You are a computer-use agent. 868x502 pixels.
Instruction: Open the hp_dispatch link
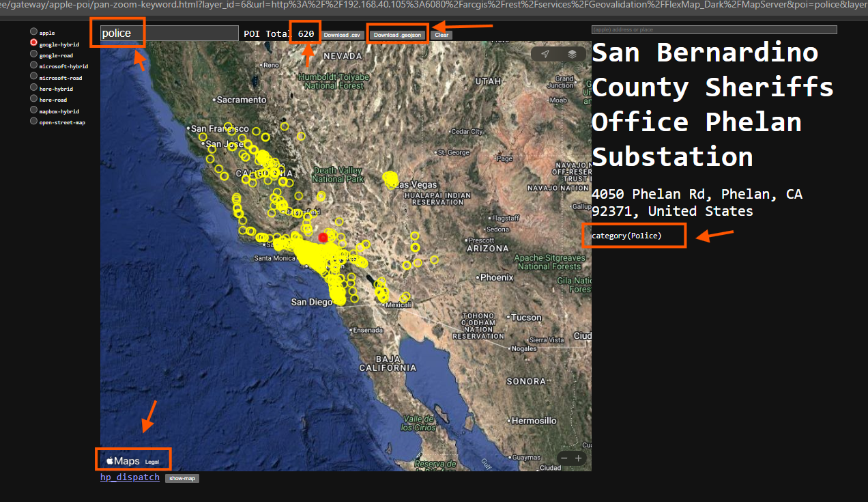point(130,477)
